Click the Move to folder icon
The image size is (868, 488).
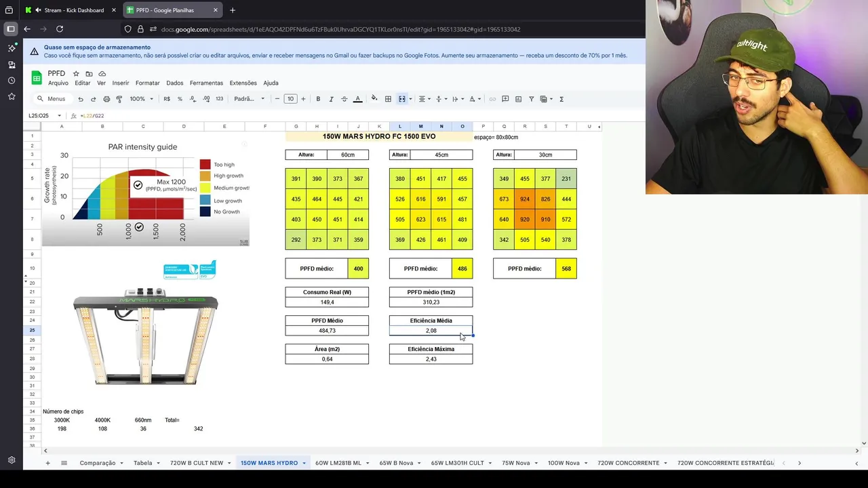coord(89,73)
